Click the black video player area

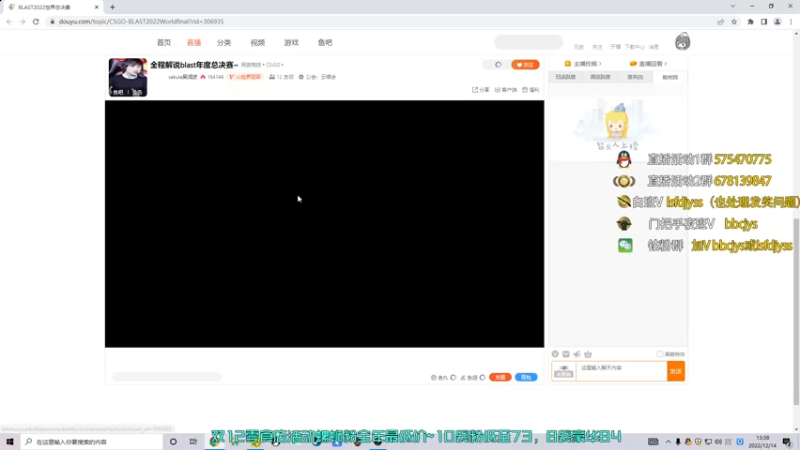324,224
